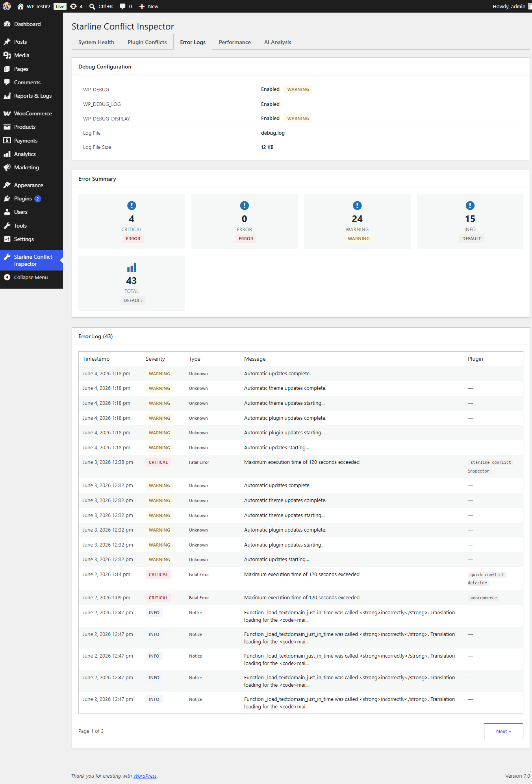Image resolution: width=532 pixels, height=784 pixels.
Task: Switch to the Plugin Conflicts tab
Action: click(147, 42)
